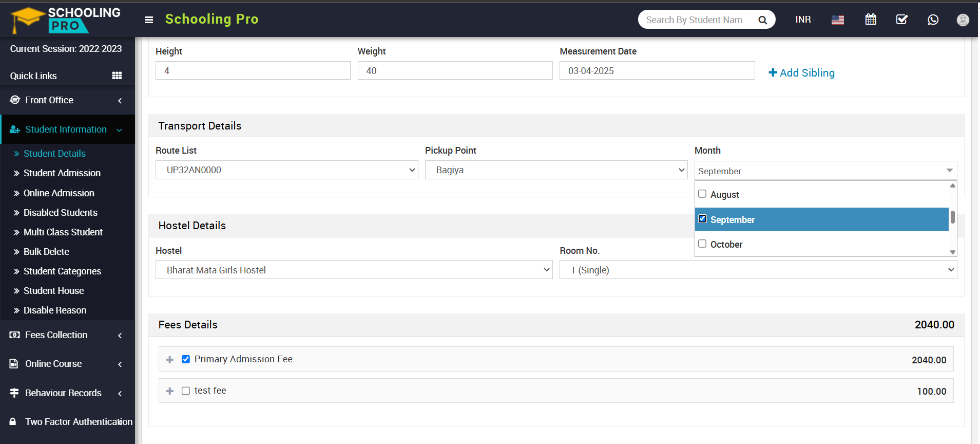Expand test fee plus icon
Screen dimensions: 980x444
pos(170,391)
